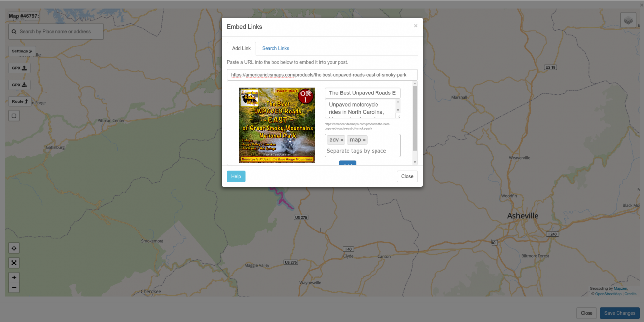Click the magnifier search icon in map search
The width and height of the screenshot is (644, 322).
[14, 32]
